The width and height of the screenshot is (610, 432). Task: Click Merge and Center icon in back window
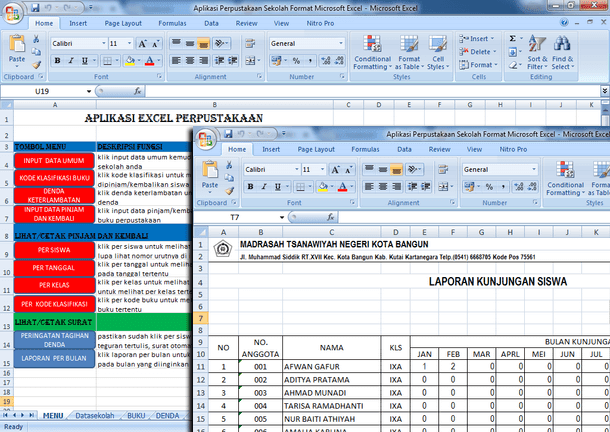pyautogui.click(x=250, y=60)
